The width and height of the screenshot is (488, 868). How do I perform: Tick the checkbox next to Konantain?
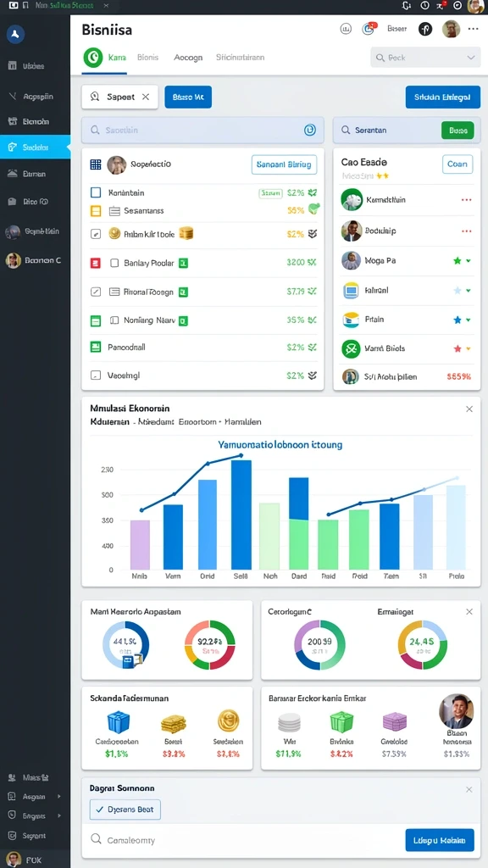pyautogui.click(x=95, y=192)
